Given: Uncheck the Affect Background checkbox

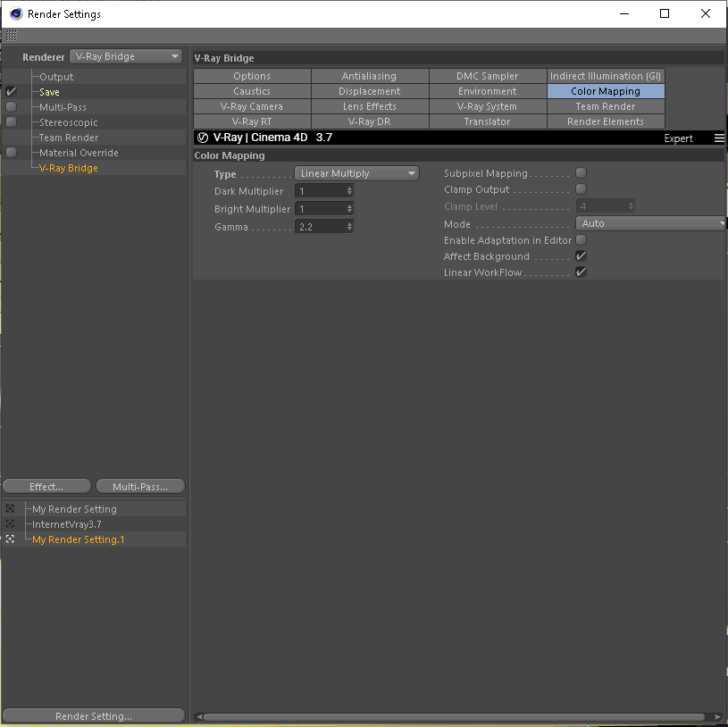Looking at the screenshot, I should [581, 255].
